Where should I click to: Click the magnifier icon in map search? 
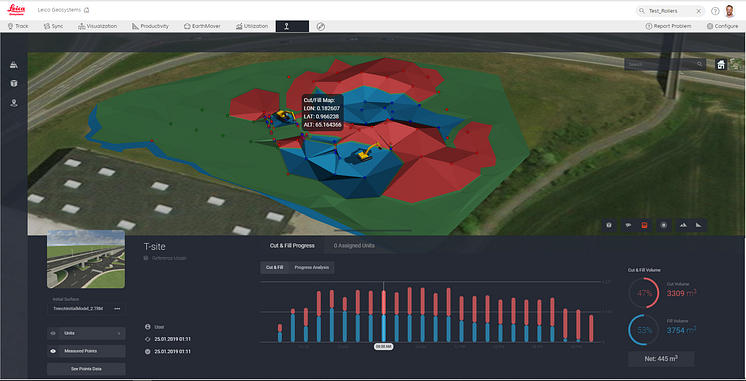[699, 64]
